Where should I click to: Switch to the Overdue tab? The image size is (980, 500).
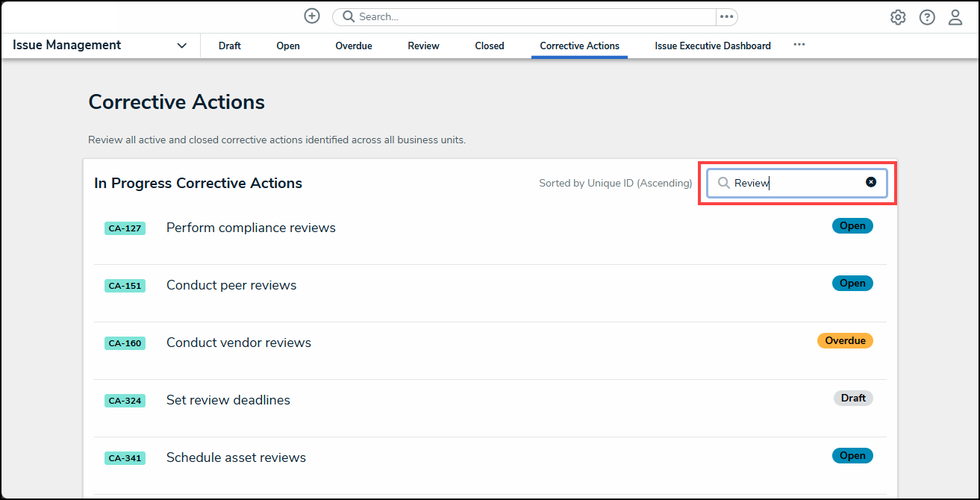pos(354,46)
